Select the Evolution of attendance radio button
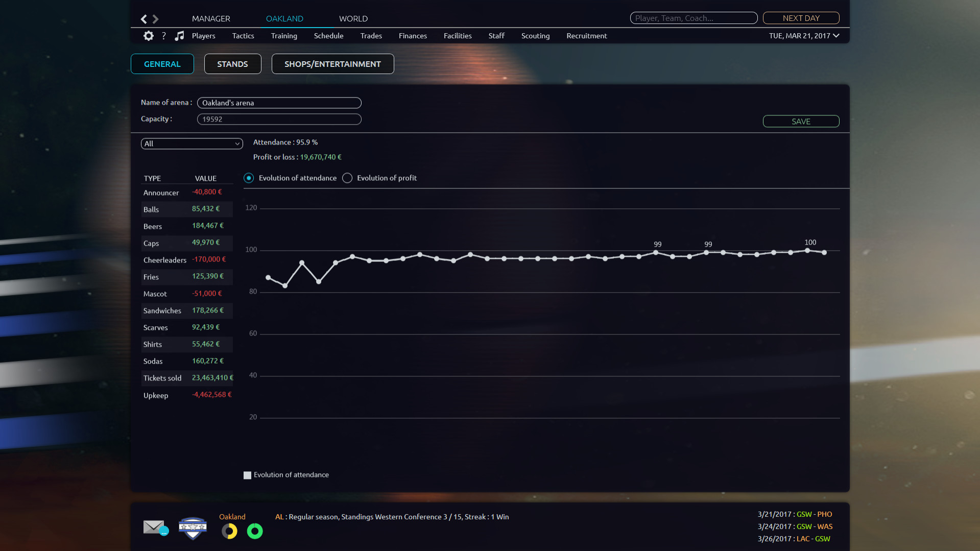Viewport: 980px width, 551px height. point(249,178)
